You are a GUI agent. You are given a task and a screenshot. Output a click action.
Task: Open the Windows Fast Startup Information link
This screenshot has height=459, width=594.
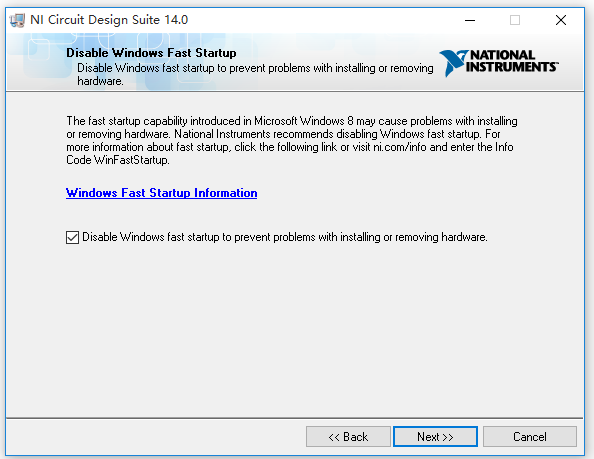[x=161, y=193]
